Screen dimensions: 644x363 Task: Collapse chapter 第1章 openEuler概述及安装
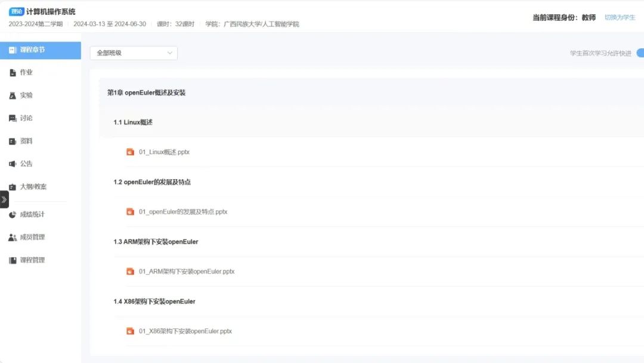tap(146, 93)
